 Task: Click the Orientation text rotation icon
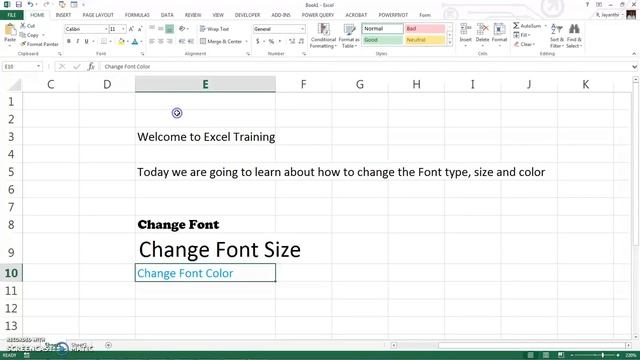[182, 29]
